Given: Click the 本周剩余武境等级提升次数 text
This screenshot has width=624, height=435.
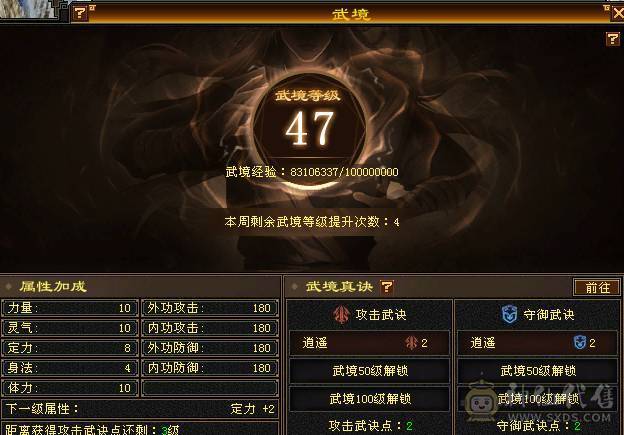Looking at the screenshot, I should coord(312,222).
